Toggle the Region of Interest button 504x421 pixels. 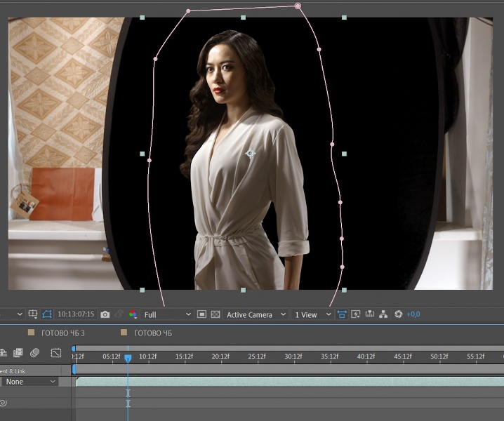pos(201,314)
